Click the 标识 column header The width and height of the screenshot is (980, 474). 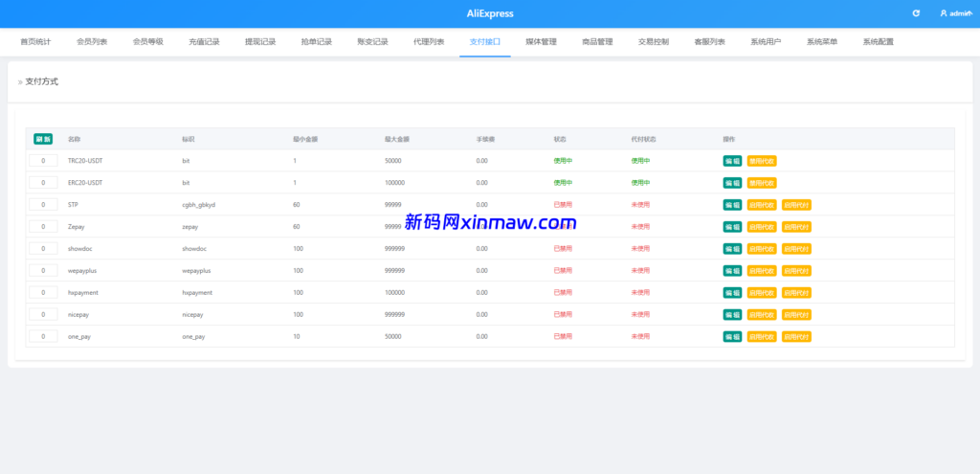tap(189, 139)
